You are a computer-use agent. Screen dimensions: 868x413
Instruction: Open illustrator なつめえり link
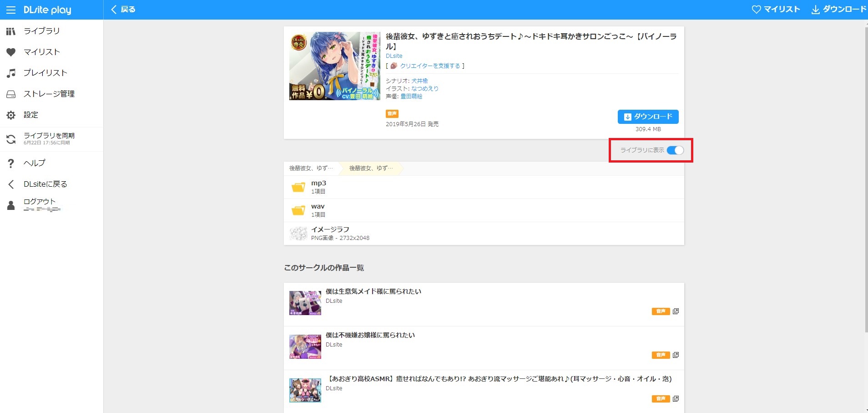point(425,88)
